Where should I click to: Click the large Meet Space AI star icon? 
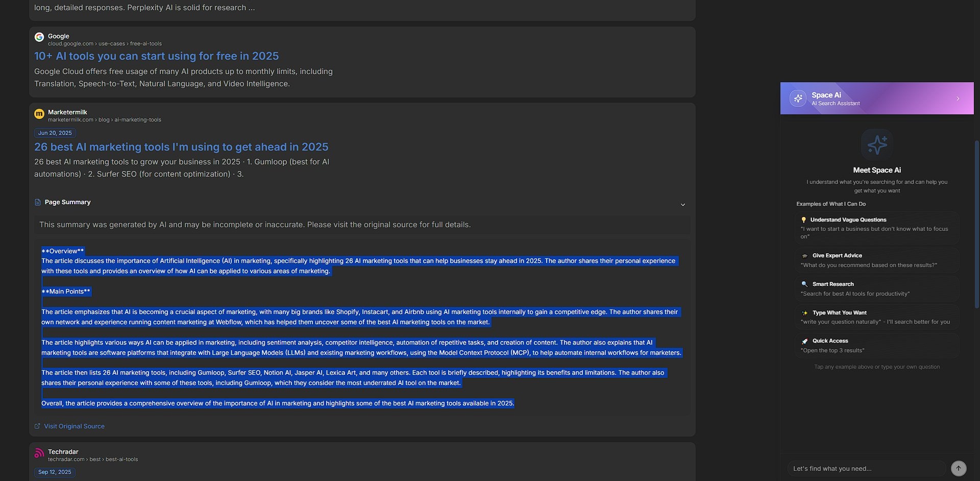(877, 145)
